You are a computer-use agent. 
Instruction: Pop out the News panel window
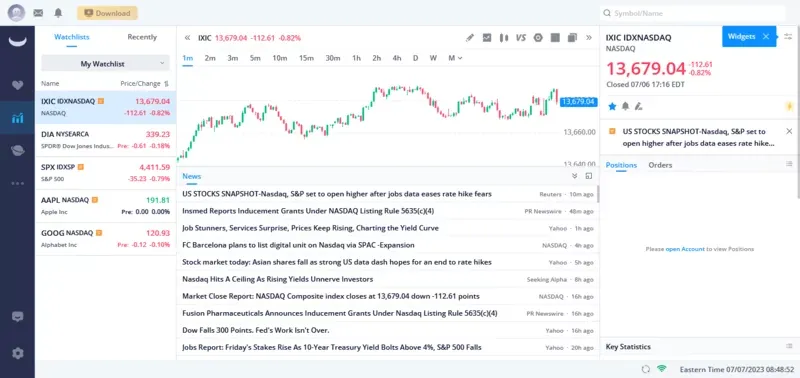pos(588,176)
